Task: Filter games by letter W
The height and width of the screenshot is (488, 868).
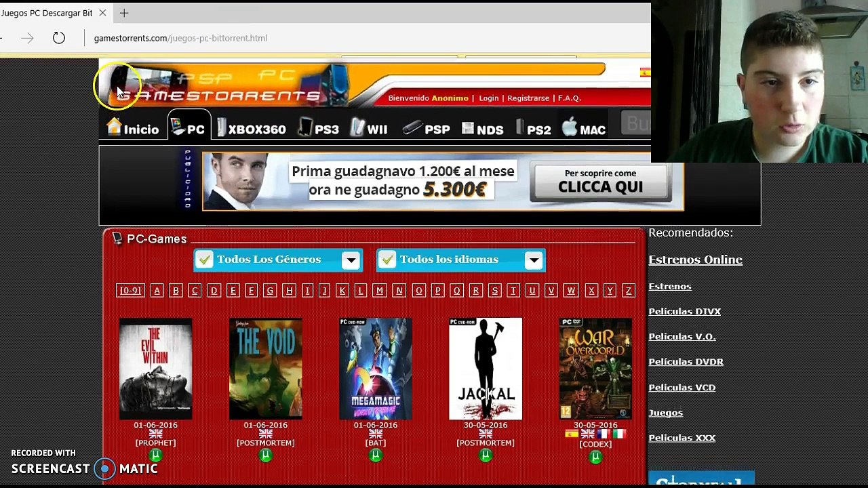Action: click(x=571, y=290)
